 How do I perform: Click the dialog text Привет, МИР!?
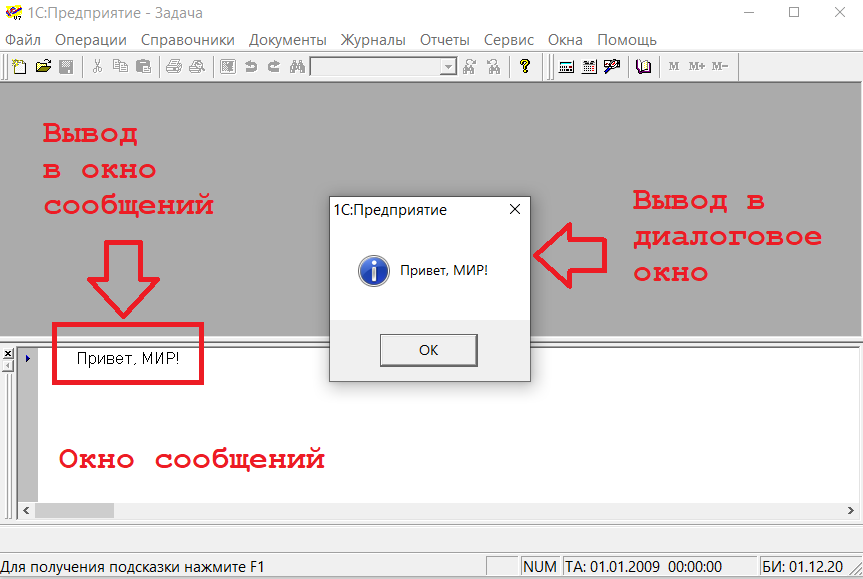click(444, 270)
